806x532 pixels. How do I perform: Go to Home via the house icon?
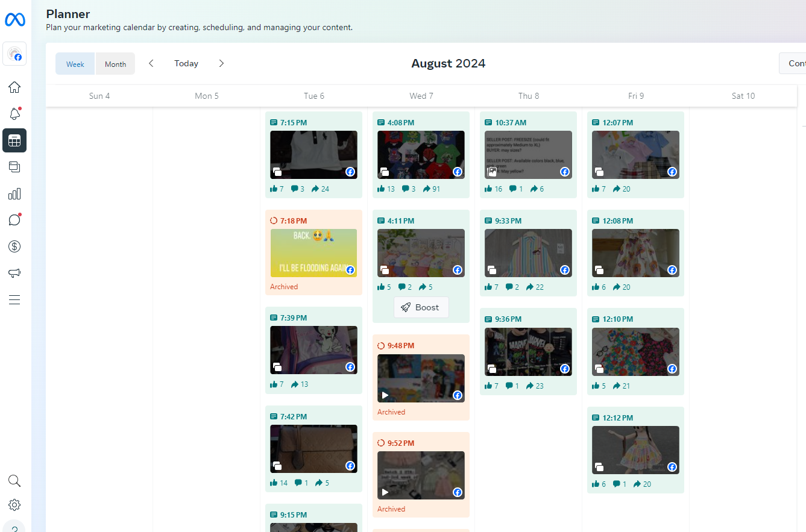tap(14, 87)
